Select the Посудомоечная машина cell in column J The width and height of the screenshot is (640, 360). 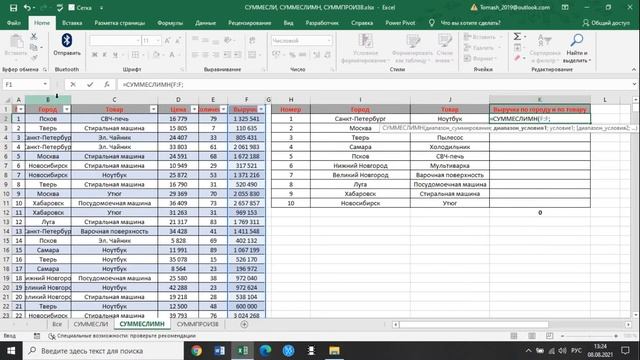point(450,184)
